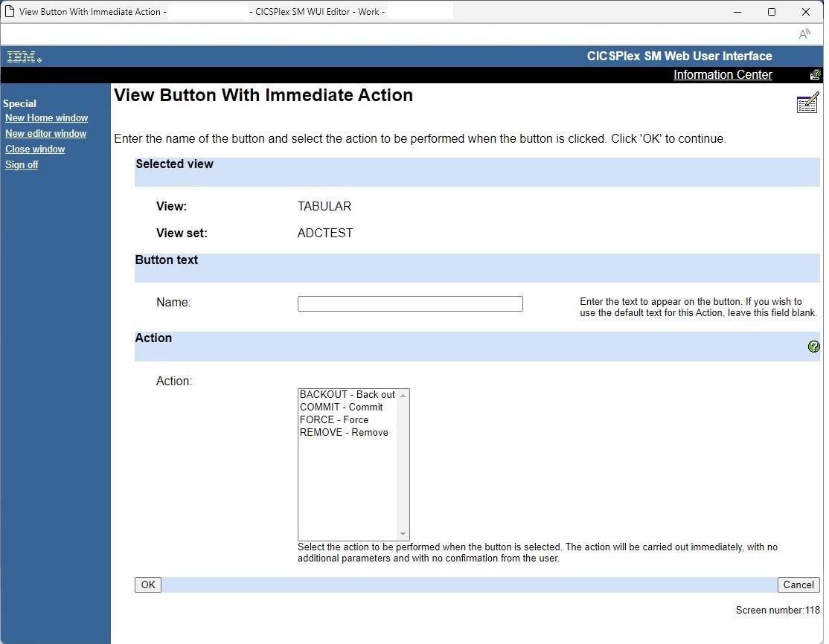Click the action list scroll up arrow
829x644 pixels.
tap(403, 396)
